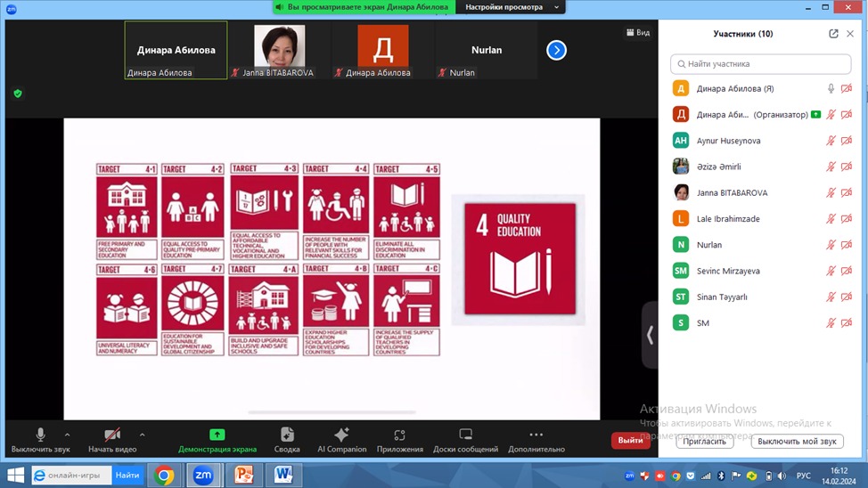868x488 pixels.
Task: Show next participants with blue arrow
Action: click(x=556, y=51)
